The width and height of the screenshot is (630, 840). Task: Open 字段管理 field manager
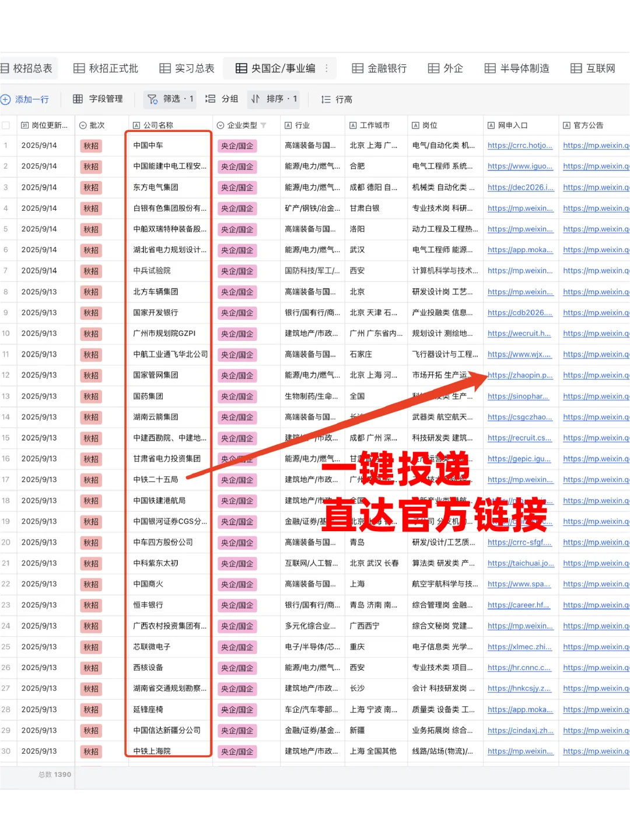98,99
